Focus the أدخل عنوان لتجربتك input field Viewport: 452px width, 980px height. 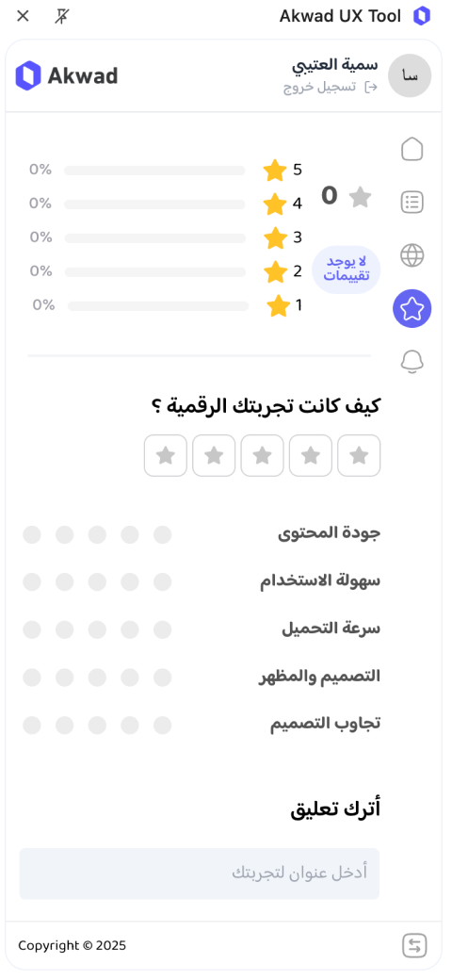tap(199, 874)
